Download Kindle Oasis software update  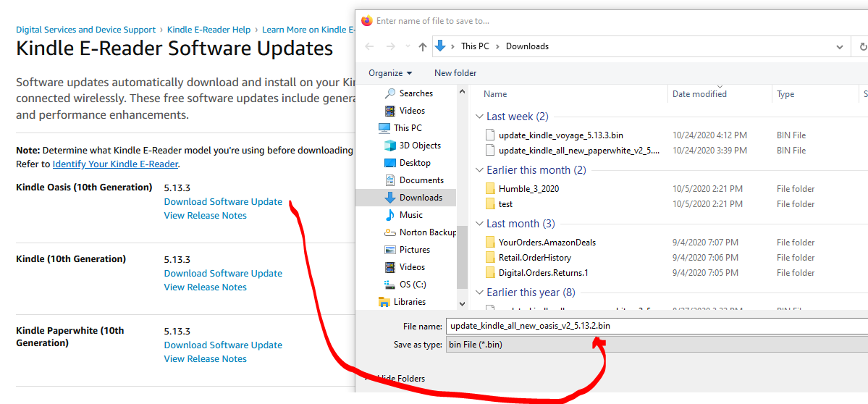(x=223, y=202)
